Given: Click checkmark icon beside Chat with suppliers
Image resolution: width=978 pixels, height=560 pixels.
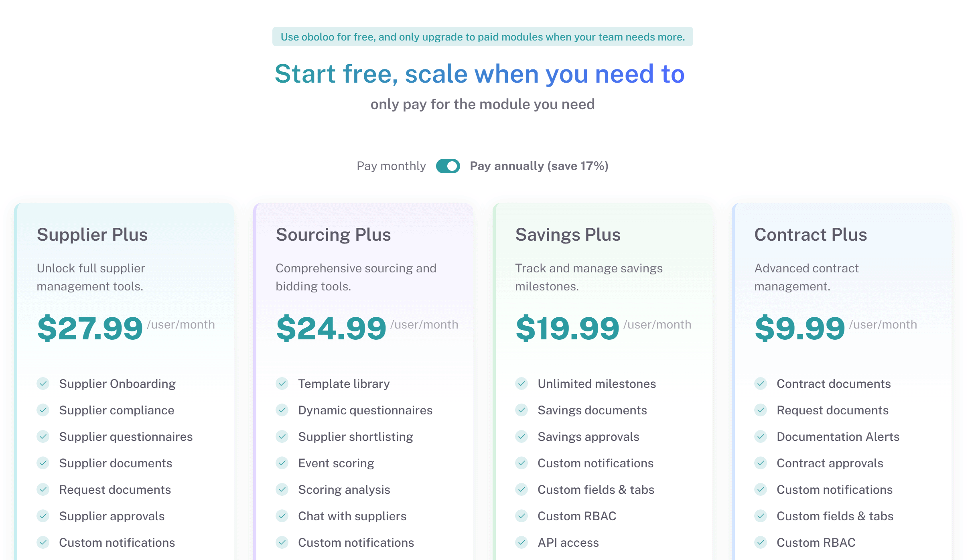Looking at the screenshot, I should (282, 516).
